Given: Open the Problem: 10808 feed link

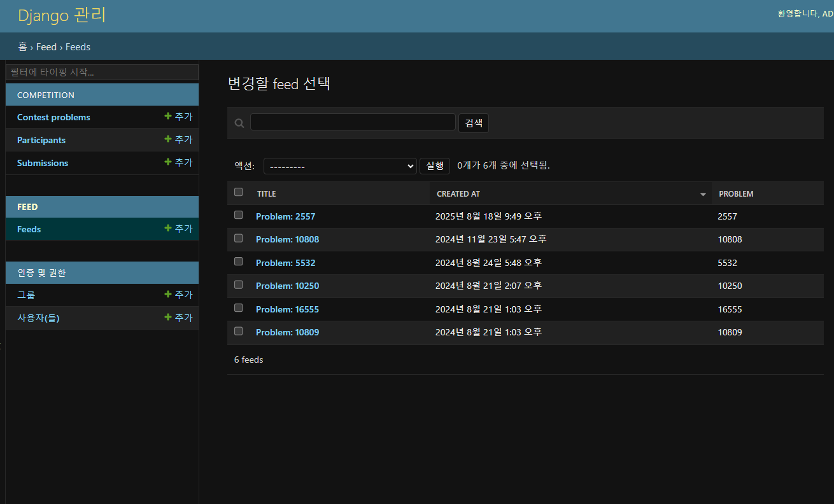Looking at the screenshot, I should point(287,240).
